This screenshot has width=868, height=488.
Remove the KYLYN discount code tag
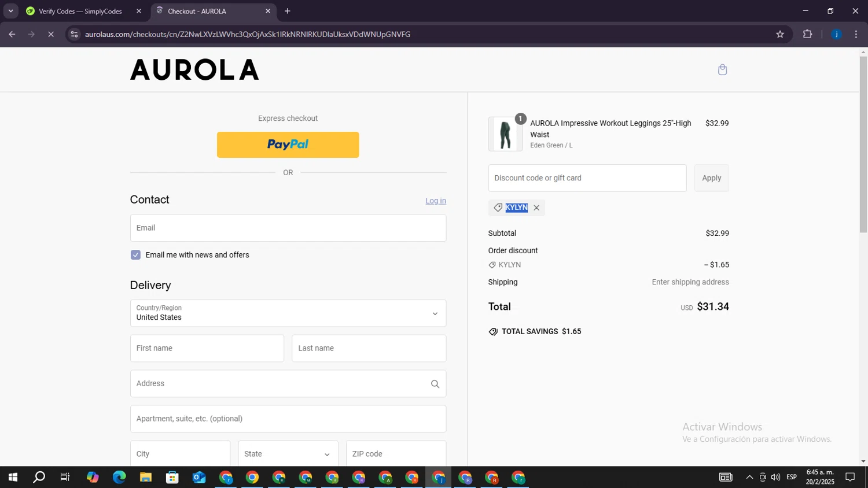(536, 208)
